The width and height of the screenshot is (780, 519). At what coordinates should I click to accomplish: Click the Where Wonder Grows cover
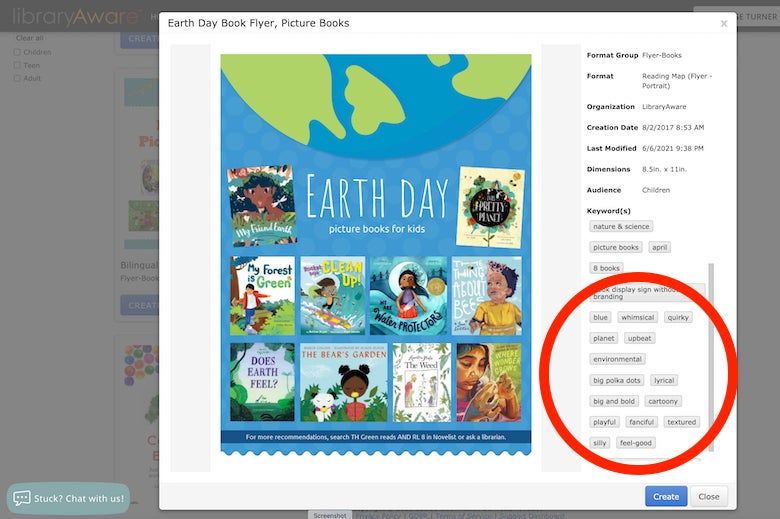pyautogui.click(x=489, y=382)
